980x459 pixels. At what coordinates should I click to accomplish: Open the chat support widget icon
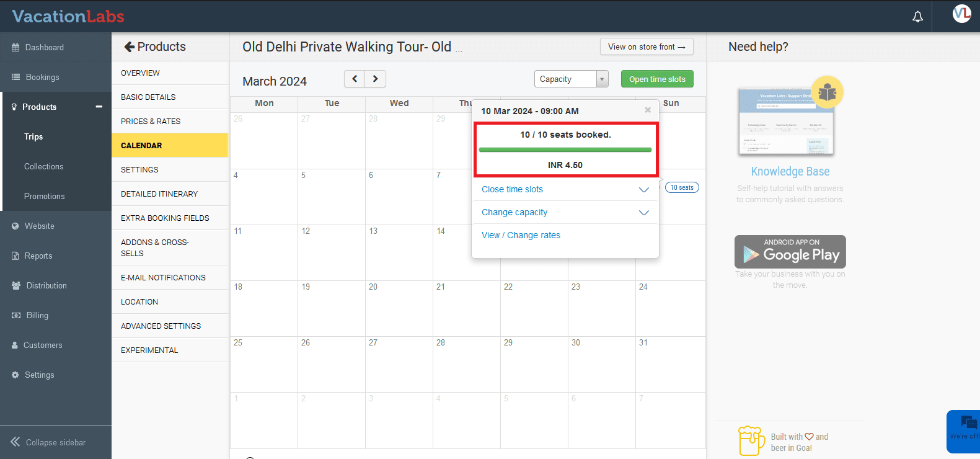[968, 424]
